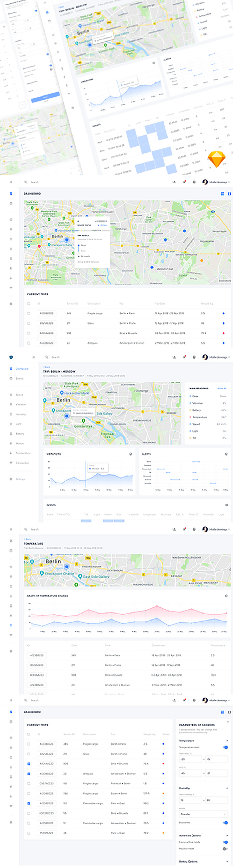Screen dimensions: 233x868
Task: Tick the C567AE223 row checkbox
Action: point(28,783)
